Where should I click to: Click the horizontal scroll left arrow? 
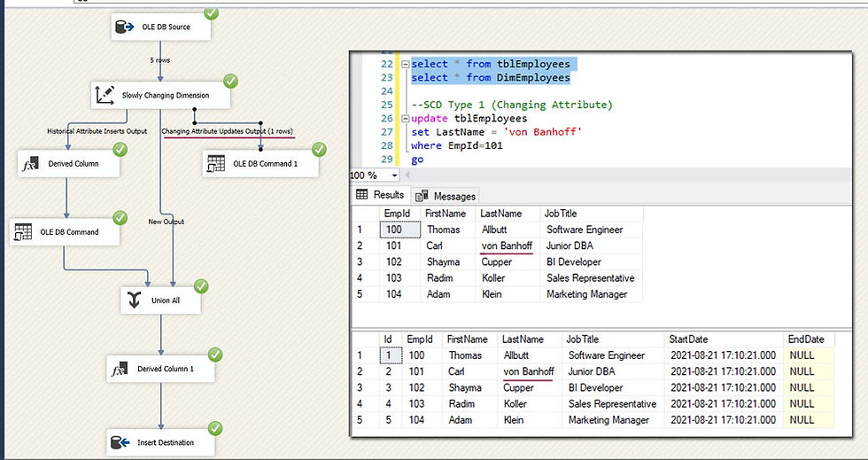point(408,175)
